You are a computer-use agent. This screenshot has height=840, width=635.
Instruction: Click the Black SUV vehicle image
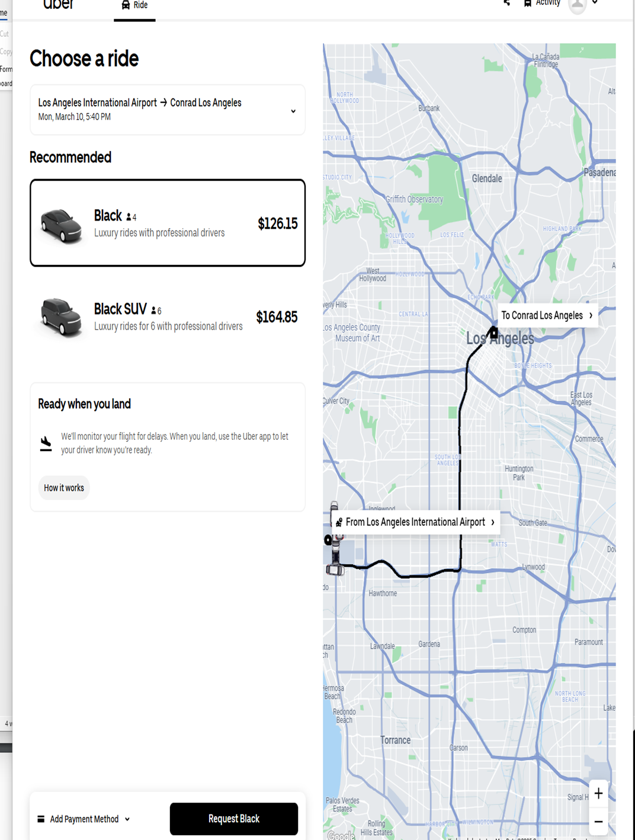click(x=61, y=317)
